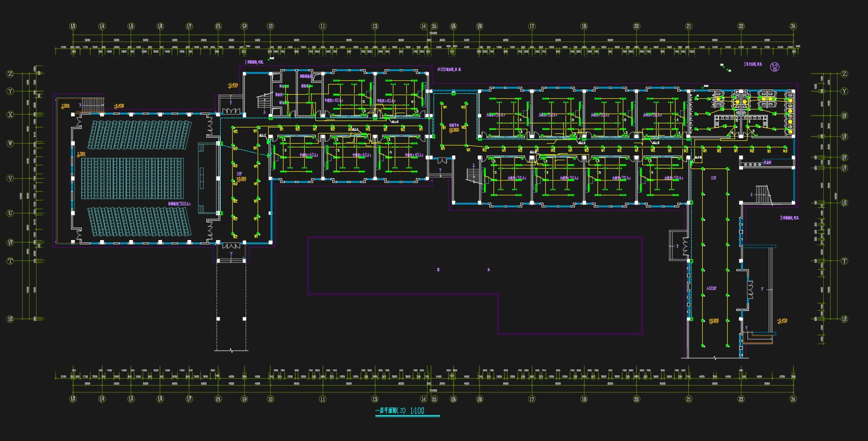
Task: Pick the W axis bubble on the left
Action: (x=10, y=144)
